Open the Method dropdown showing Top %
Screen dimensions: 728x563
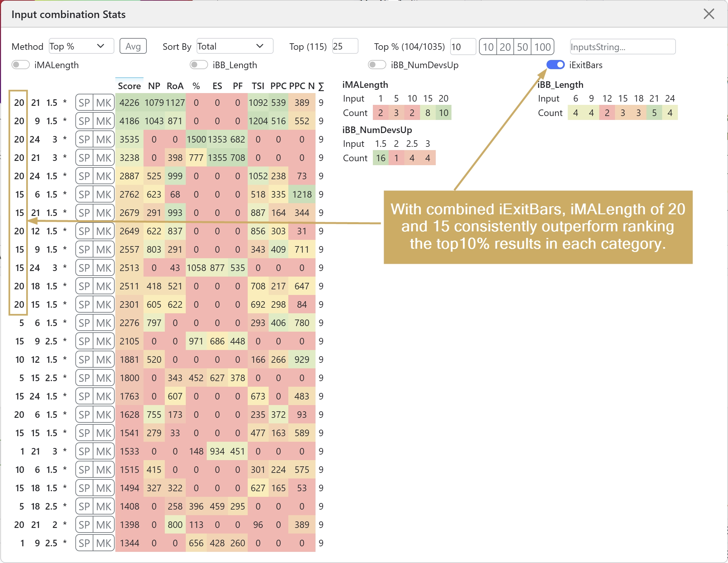tap(81, 46)
